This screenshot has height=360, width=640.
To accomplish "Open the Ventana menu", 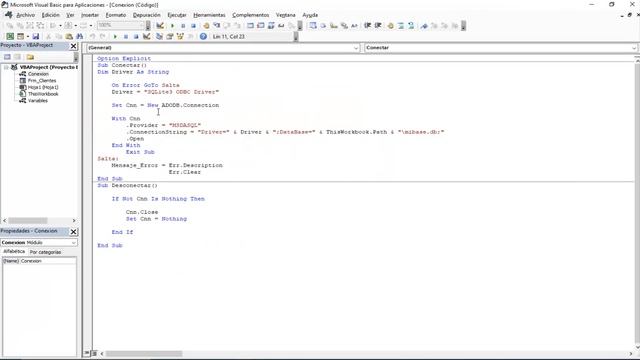I will [x=285, y=15].
